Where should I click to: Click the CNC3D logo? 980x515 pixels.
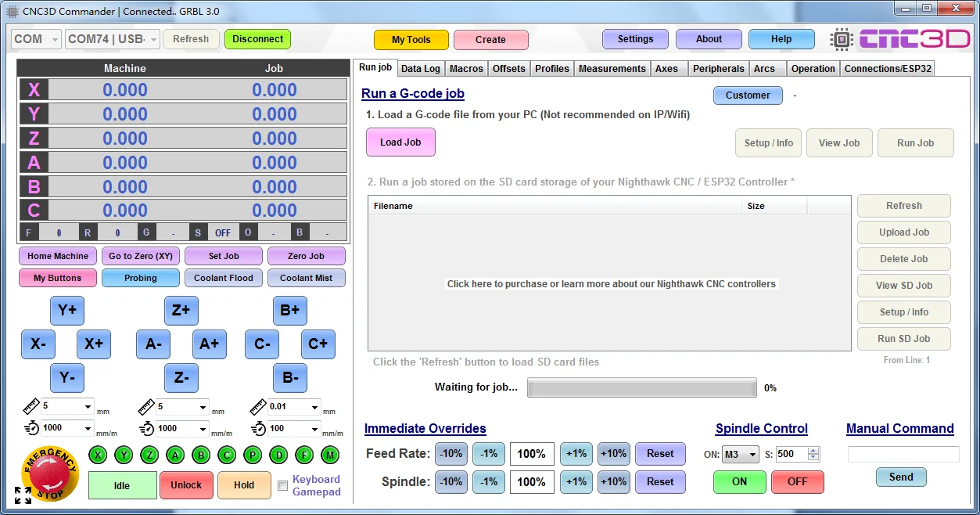(899, 39)
